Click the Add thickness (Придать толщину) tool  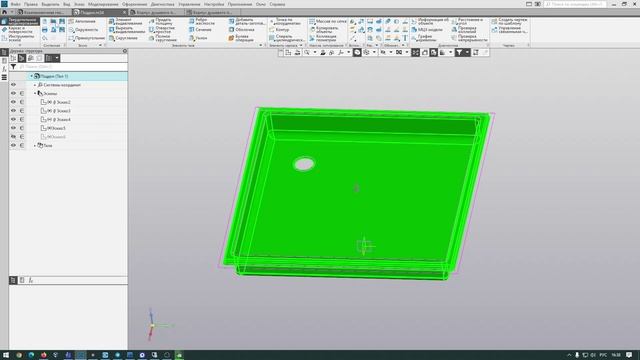pos(161,21)
